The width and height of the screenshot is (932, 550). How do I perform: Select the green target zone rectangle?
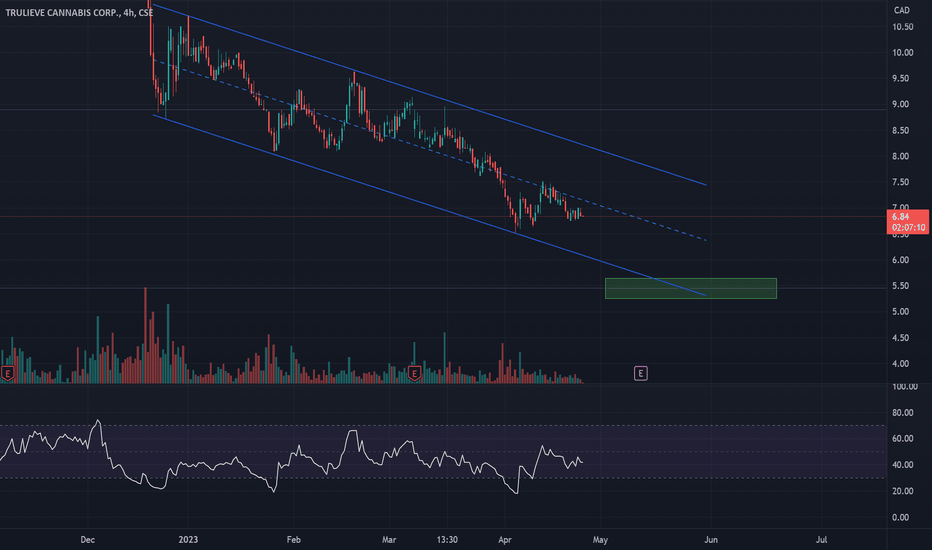pos(691,288)
